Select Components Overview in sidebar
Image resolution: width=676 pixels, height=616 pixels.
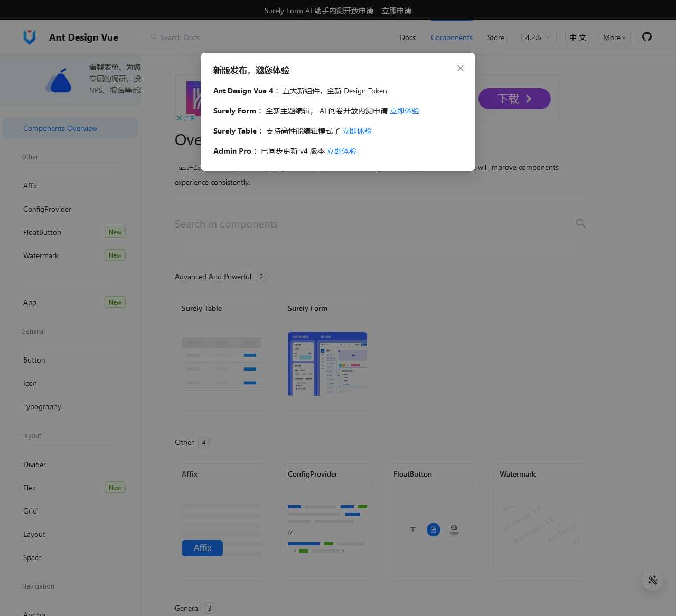pos(60,128)
